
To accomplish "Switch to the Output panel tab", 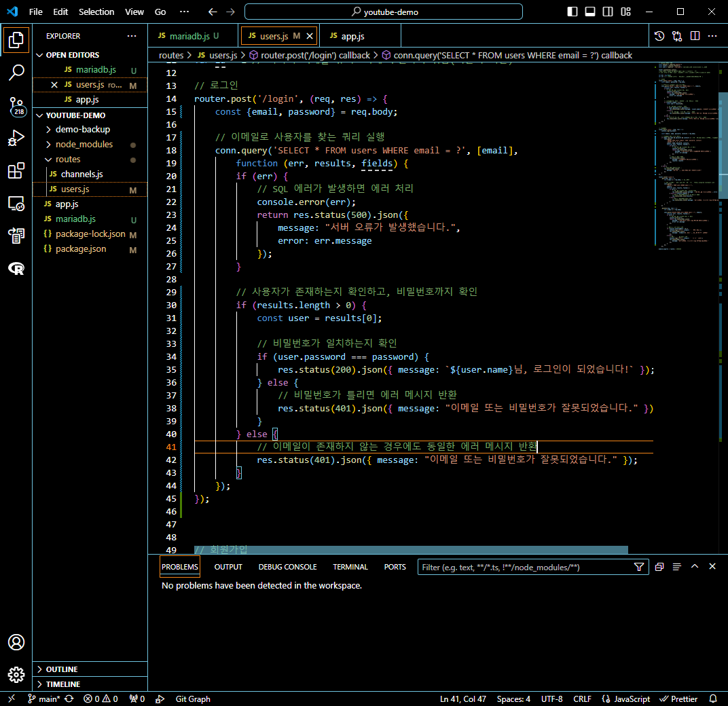I will click(228, 568).
